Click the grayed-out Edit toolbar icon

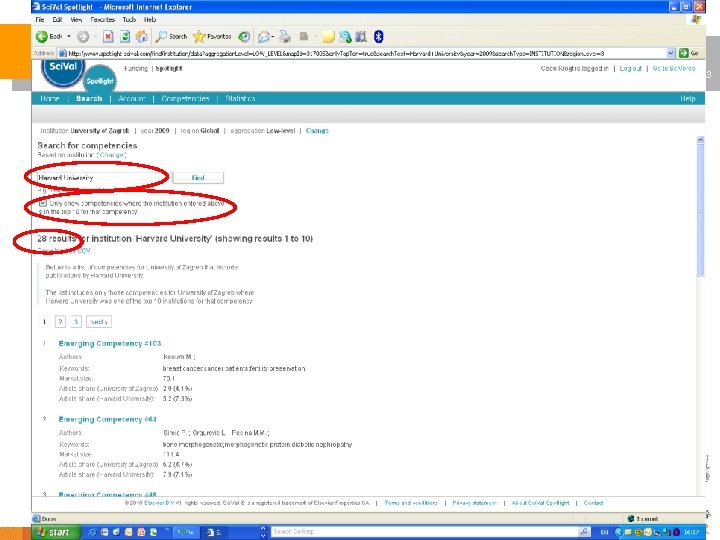pyautogui.click(x=304, y=36)
